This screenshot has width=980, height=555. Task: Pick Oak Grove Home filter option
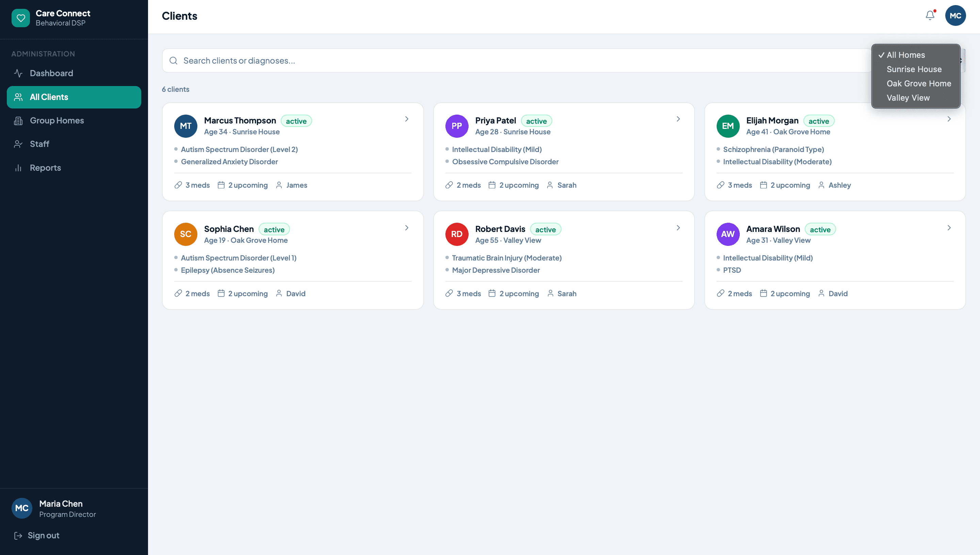tap(916, 83)
